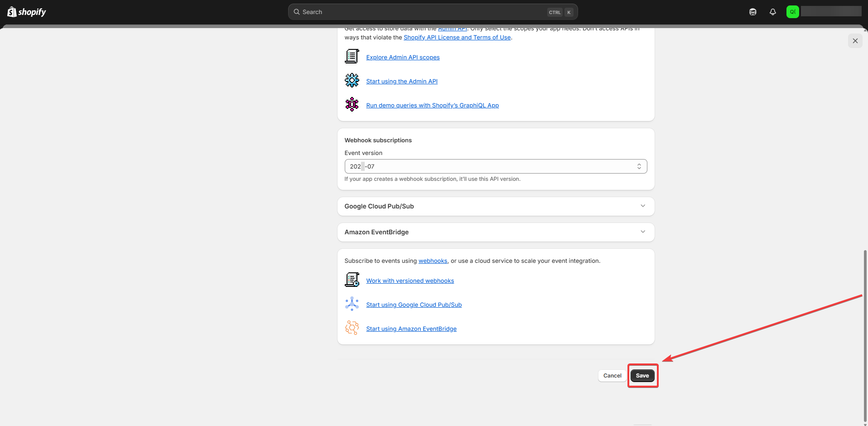
Task: Open the notifications bell
Action: (772, 12)
